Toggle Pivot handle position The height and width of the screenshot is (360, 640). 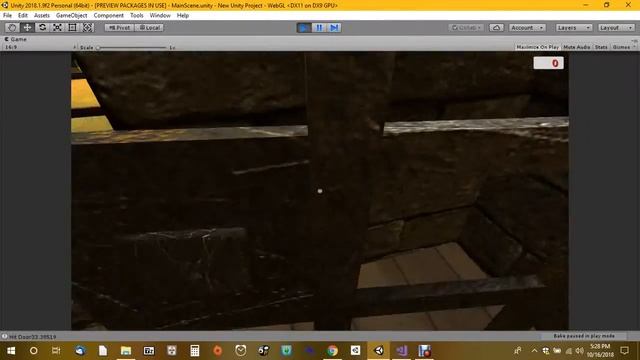coord(119,28)
